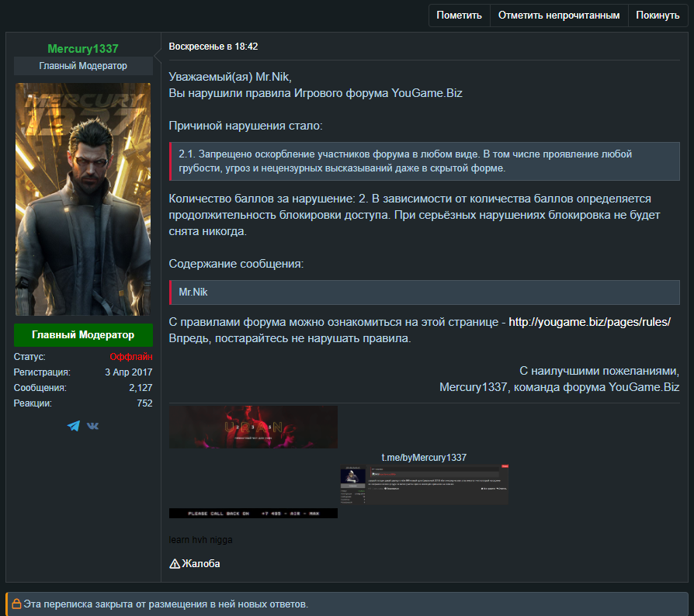
Task: Follow the t.me/byMercury1337 signature link
Action: point(424,457)
